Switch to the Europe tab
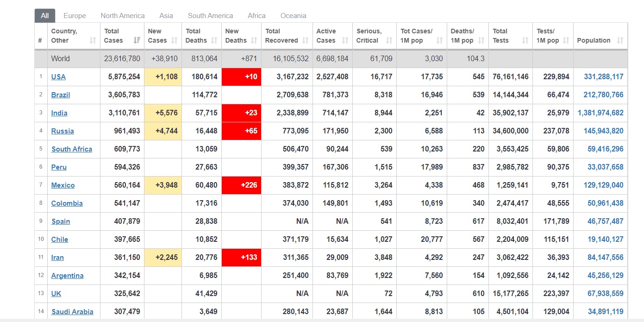Image resolution: width=644 pixels, height=322 pixels. (x=75, y=16)
